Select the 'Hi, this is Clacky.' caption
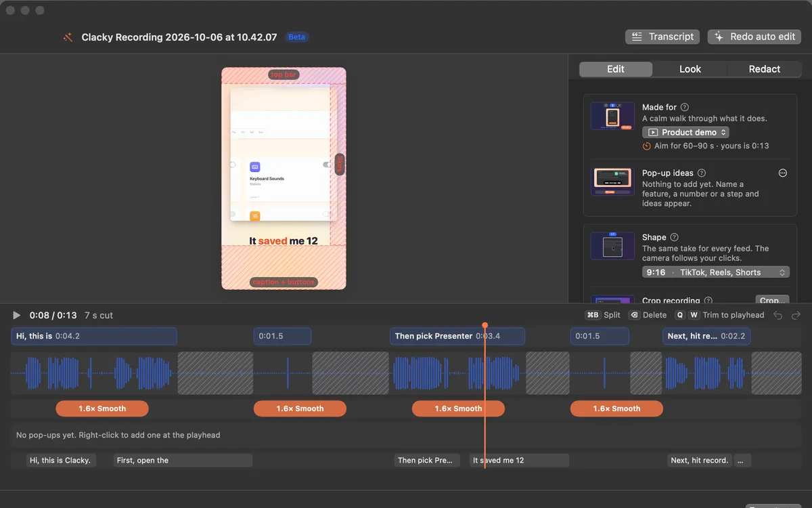Screen dimensions: 812x508 pyautogui.click(x=61, y=461)
